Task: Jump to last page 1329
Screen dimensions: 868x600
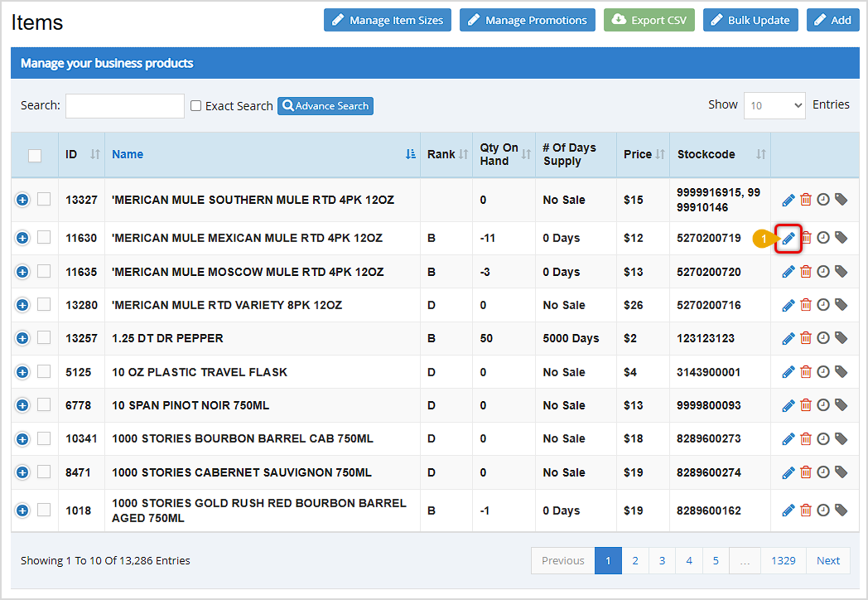Action: tap(783, 561)
